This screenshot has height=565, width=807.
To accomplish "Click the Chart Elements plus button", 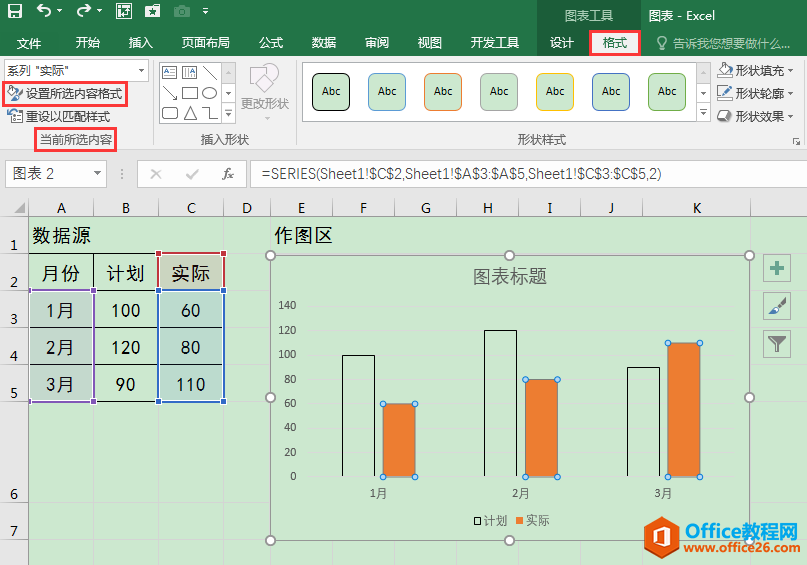I will (777, 268).
